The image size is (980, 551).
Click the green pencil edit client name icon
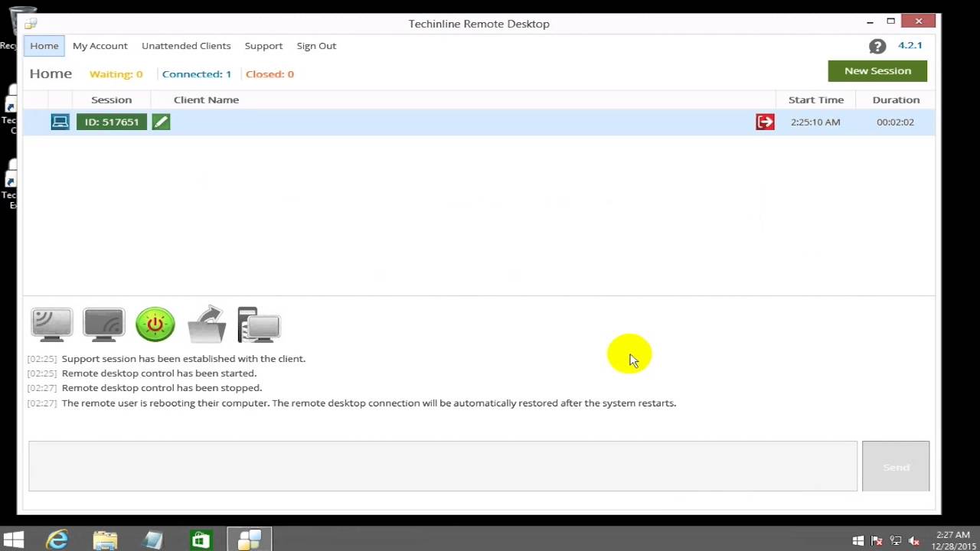[161, 122]
